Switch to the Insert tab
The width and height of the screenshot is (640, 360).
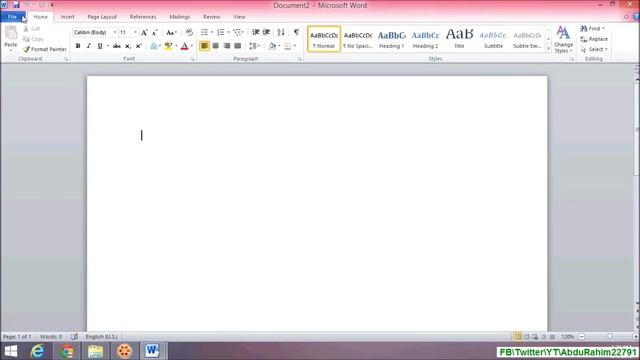click(67, 17)
